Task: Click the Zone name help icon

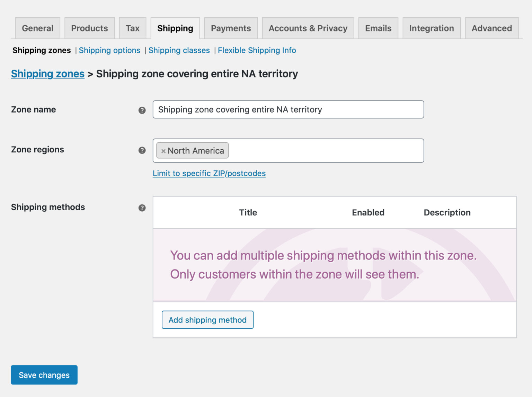Action: pos(142,110)
